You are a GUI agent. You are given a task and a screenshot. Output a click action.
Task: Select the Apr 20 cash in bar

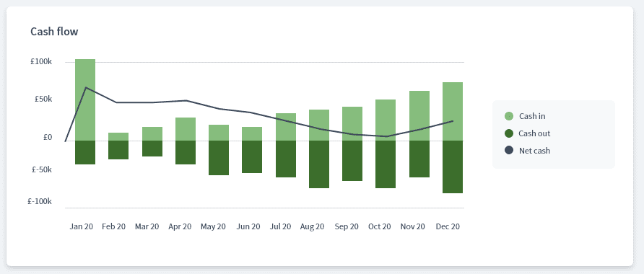pyautogui.click(x=186, y=129)
